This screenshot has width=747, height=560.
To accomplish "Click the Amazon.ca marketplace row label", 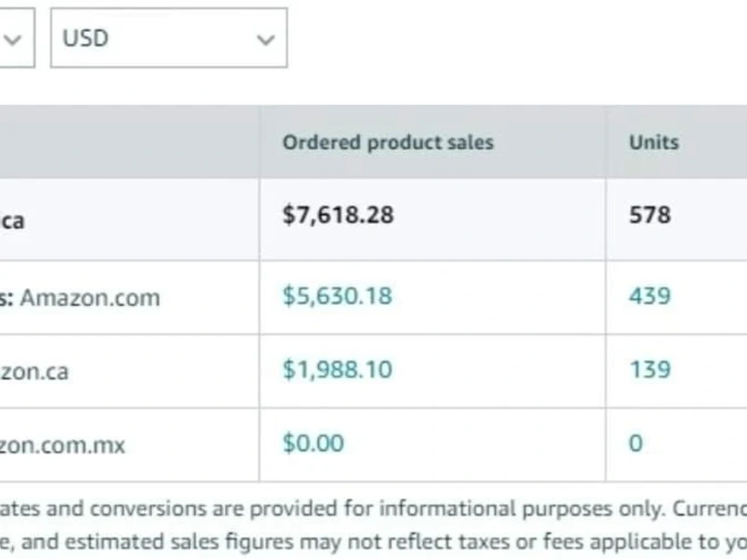I will [x=34, y=371].
